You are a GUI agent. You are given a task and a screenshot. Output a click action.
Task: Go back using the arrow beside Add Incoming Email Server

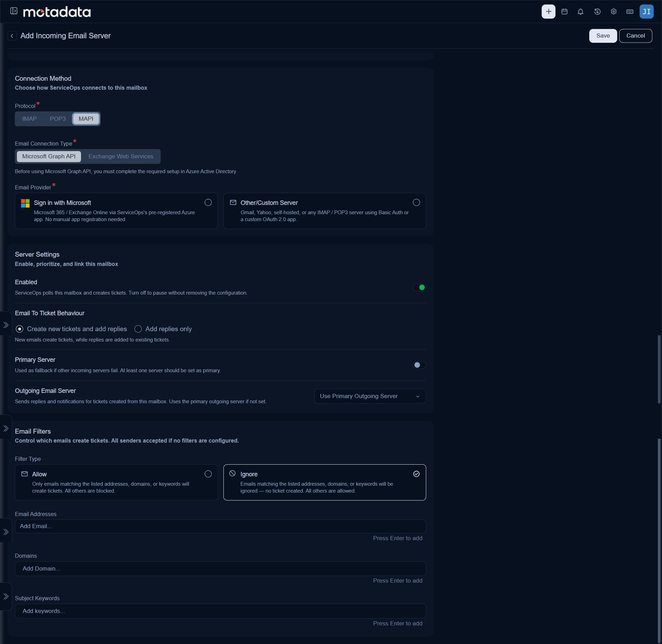(x=12, y=36)
